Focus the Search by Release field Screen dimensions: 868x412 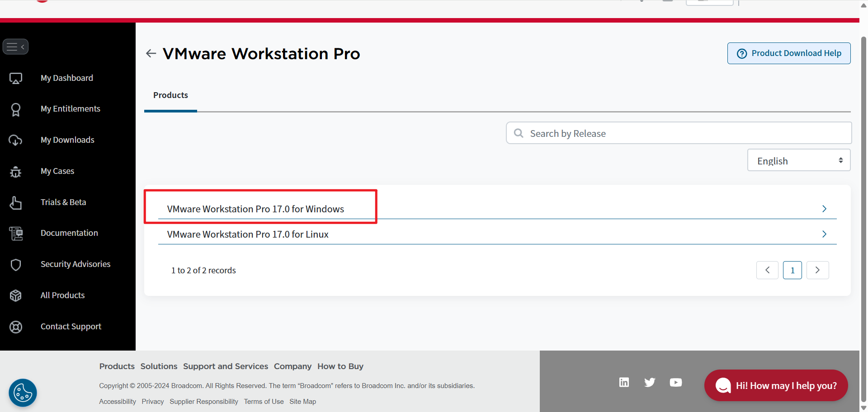click(679, 133)
